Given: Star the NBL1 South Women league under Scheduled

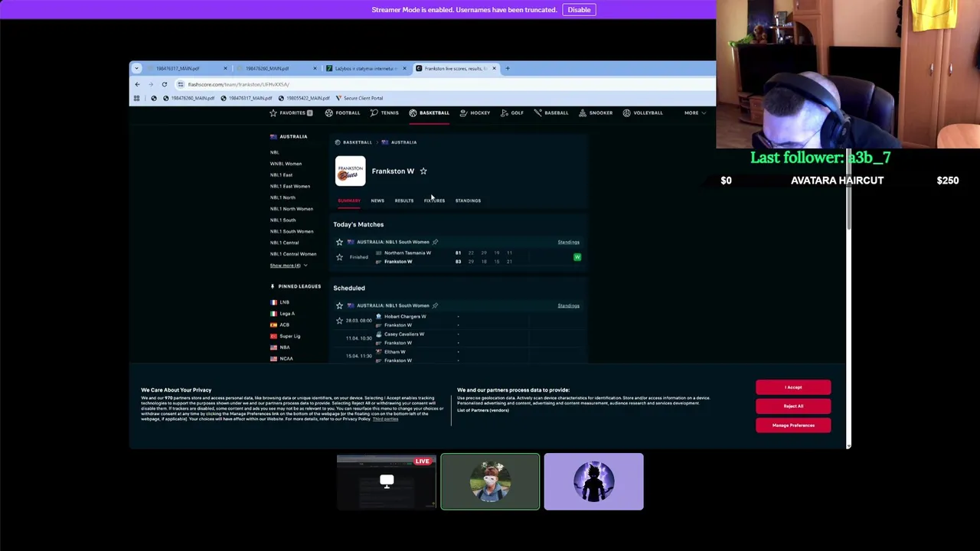Looking at the screenshot, I should 339,305.
